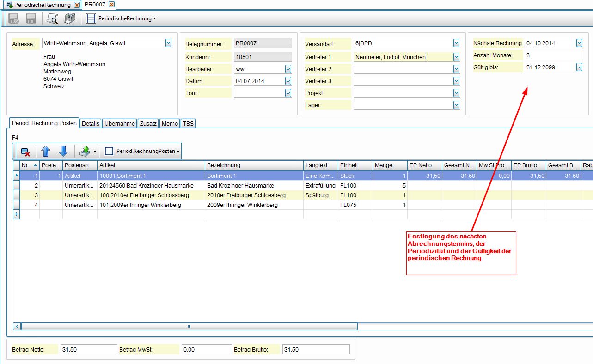Click the Einheit column header
Screen dimensions: 593x364
pyautogui.click(x=355, y=165)
